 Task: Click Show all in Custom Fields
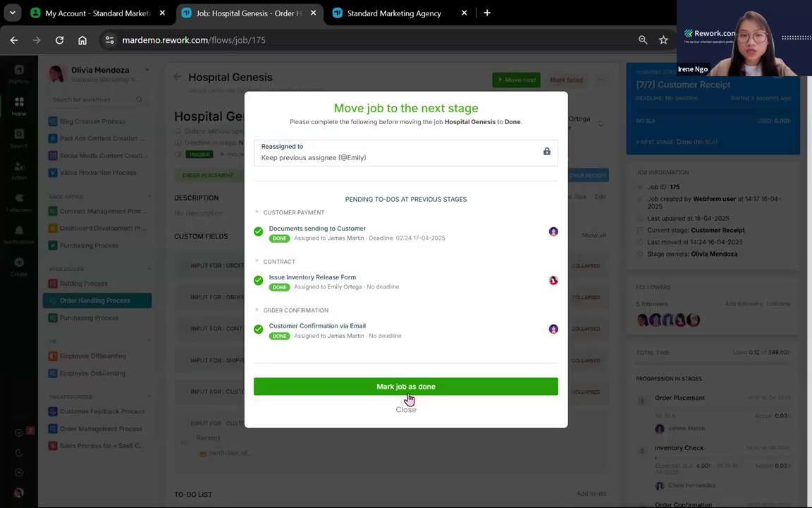(593, 236)
